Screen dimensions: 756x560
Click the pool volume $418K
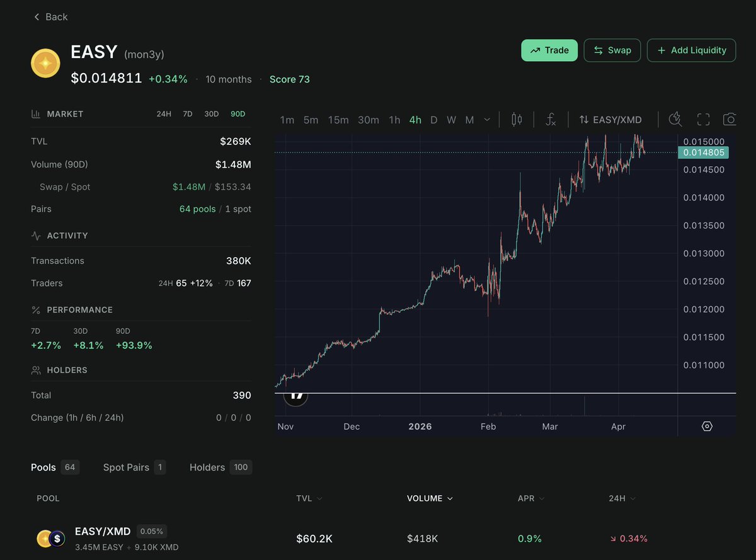pyautogui.click(x=423, y=539)
